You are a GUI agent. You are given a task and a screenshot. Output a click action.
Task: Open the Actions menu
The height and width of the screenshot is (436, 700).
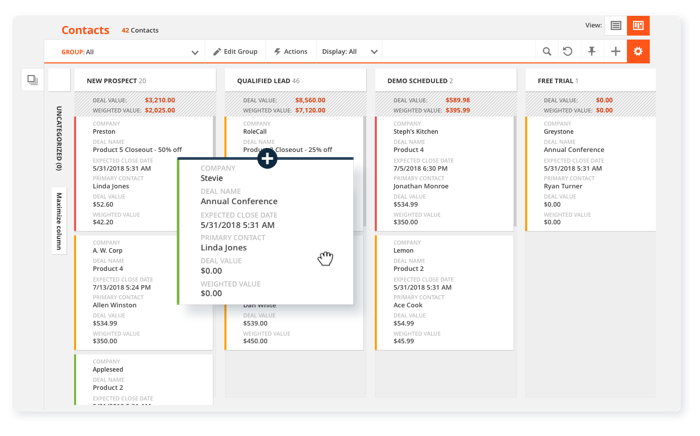[x=291, y=52]
